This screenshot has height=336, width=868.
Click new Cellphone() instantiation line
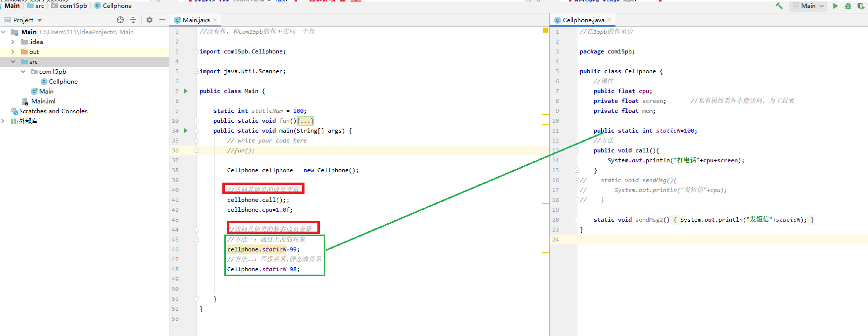point(293,170)
